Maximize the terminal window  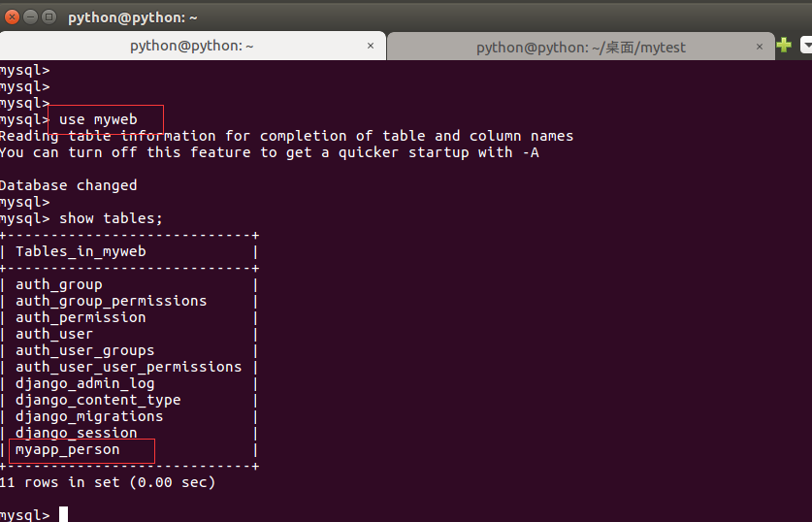point(48,16)
